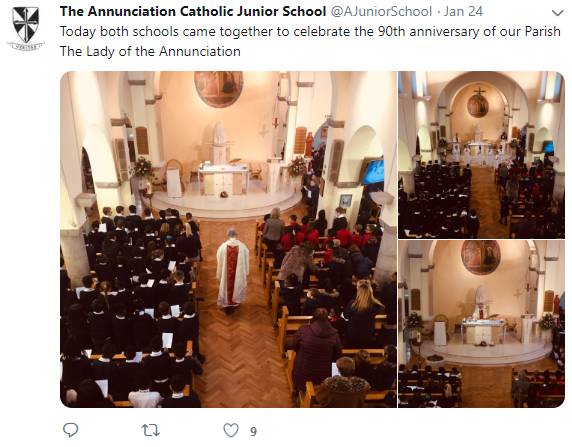Click the @AJuniorSchool handle
This screenshot has width=572, height=447.
click(381, 11)
